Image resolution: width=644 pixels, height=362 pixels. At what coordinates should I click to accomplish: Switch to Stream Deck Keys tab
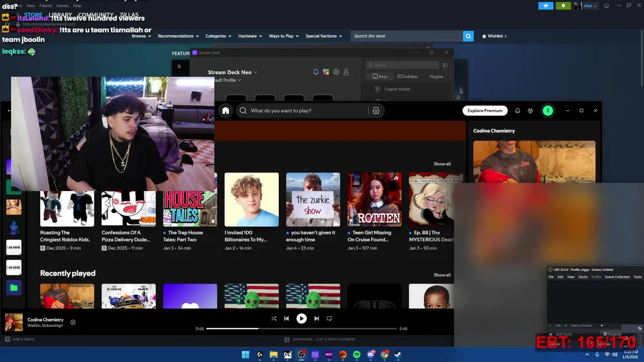pyautogui.click(x=380, y=76)
